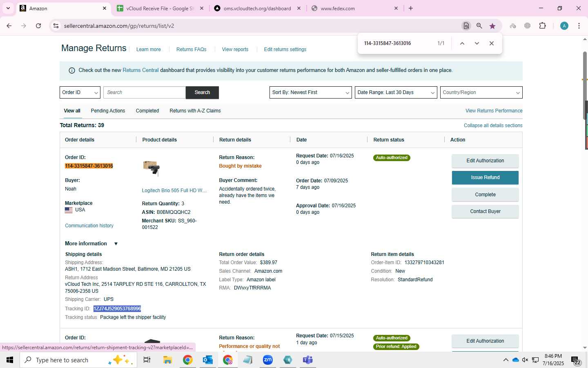The image size is (588, 368).
Task: Click the Windows Start button
Action: tap(10, 360)
